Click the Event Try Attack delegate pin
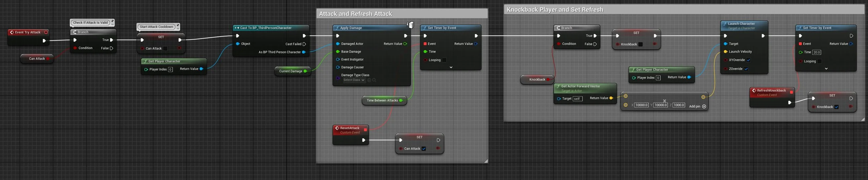The height and width of the screenshot is (180, 868). click(46, 32)
